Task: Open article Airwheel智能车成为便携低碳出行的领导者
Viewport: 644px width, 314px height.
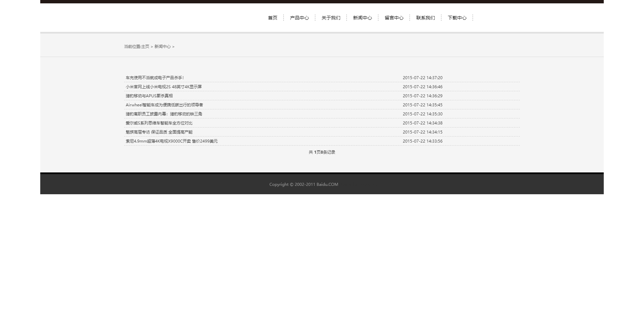Action: [164, 105]
